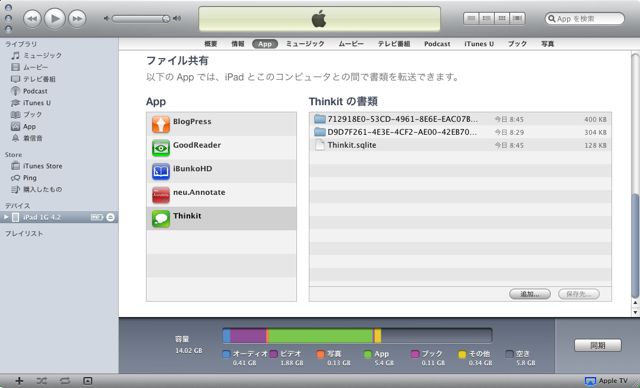Open the ムービー tab
This screenshot has width=640, height=388.
pos(351,44)
